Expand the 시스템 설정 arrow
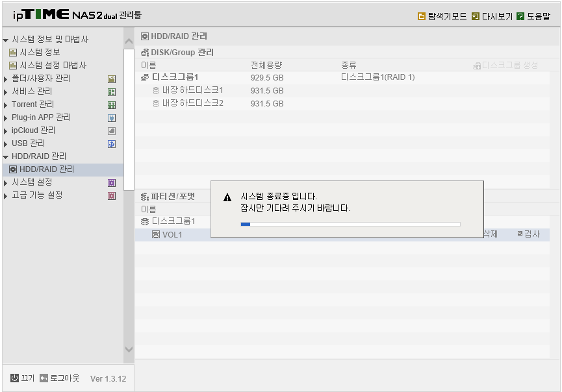The width and height of the screenshot is (562, 392). [x=5, y=183]
